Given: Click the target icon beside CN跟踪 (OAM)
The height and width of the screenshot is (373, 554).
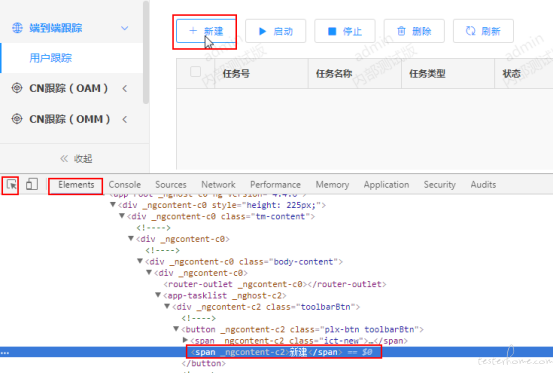Looking at the screenshot, I should [17, 88].
